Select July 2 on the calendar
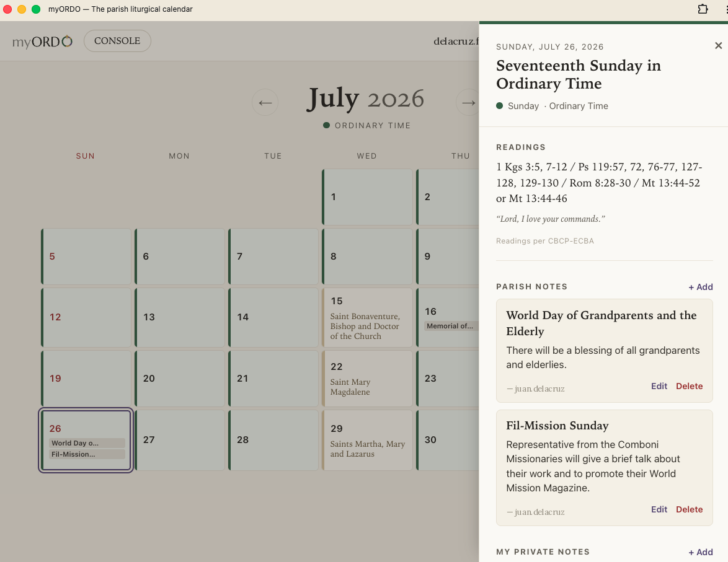728x562 pixels. click(448, 197)
